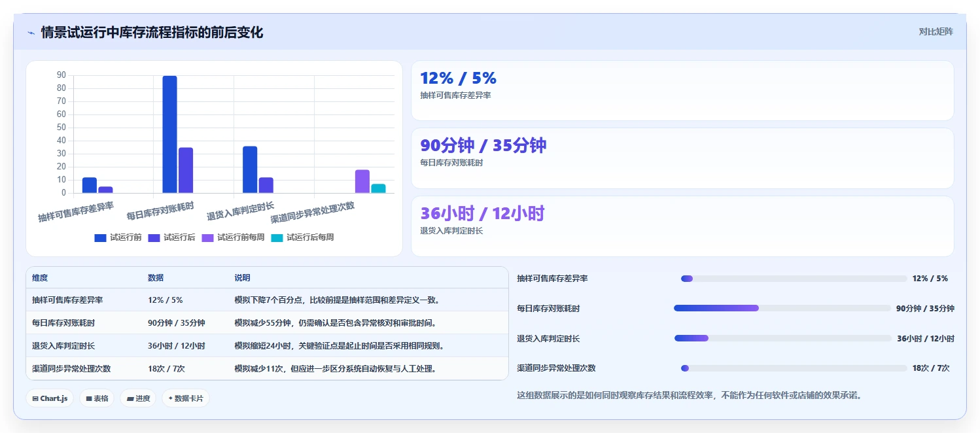
Task: Click the tallest blue bar at 90
Action: point(169,134)
